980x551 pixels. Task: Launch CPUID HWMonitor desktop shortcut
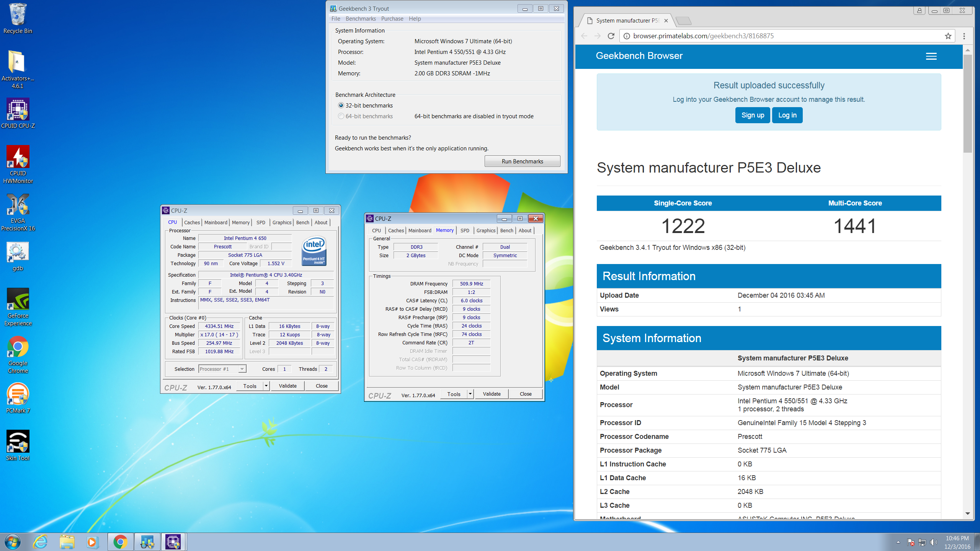(x=18, y=165)
